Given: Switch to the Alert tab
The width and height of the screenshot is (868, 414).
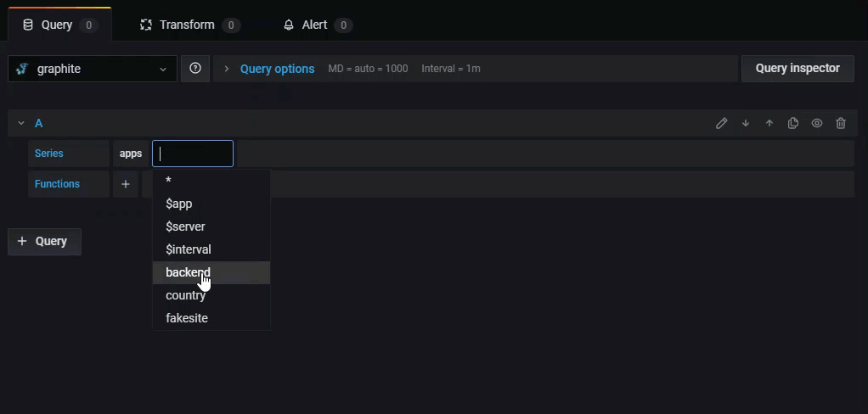Looking at the screenshot, I should 316,25.
